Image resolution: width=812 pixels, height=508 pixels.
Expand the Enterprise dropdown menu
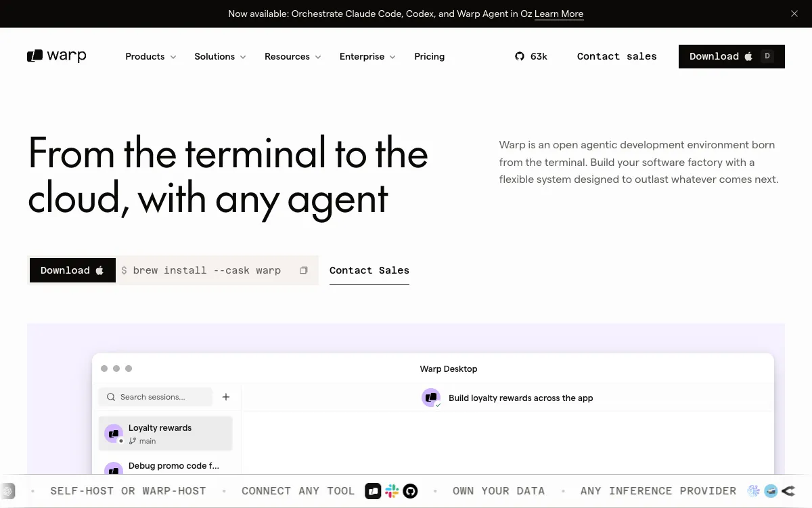[367, 56]
